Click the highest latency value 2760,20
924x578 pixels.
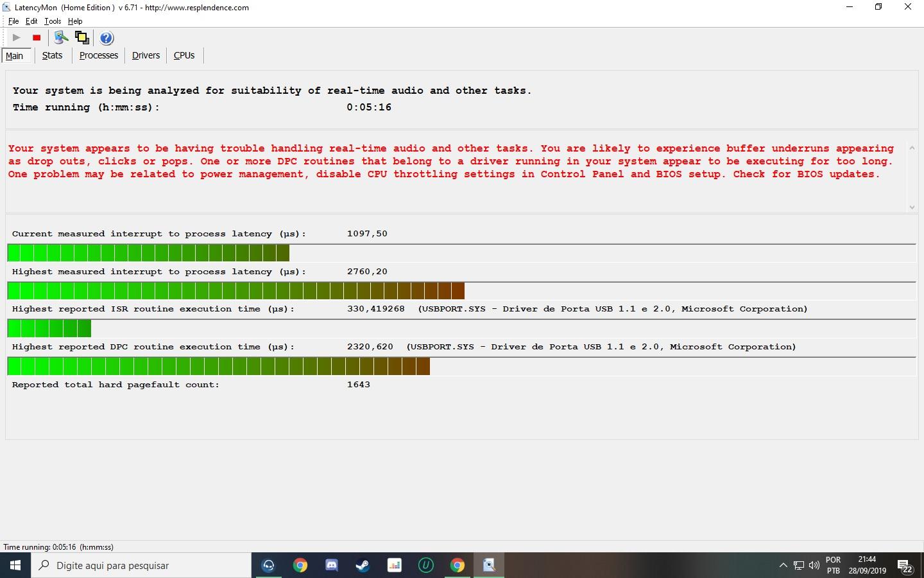pyautogui.click(x=367, y=272)
